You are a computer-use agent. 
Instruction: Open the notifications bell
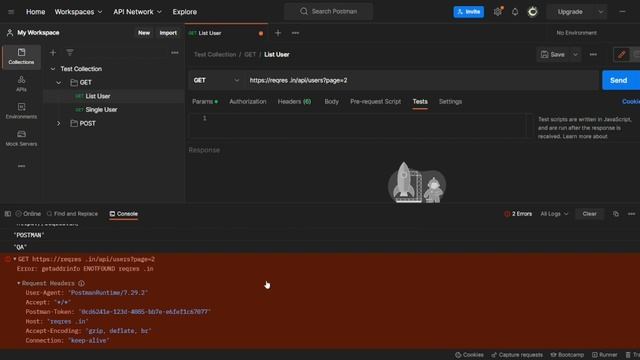(x=515, y=12)
